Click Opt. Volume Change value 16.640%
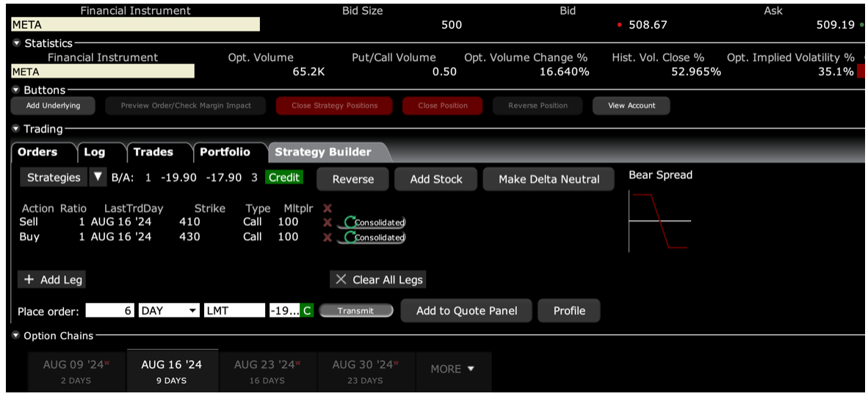 pos(564,72)
